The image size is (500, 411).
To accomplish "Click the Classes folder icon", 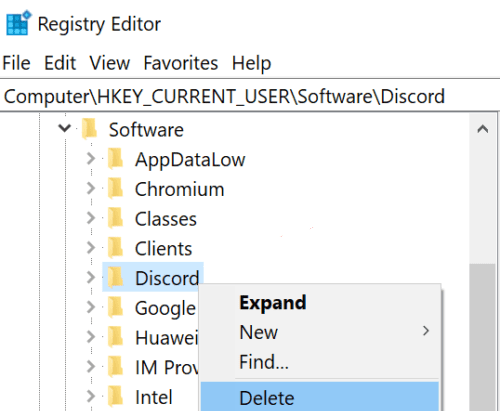I will tap(116, 218).
